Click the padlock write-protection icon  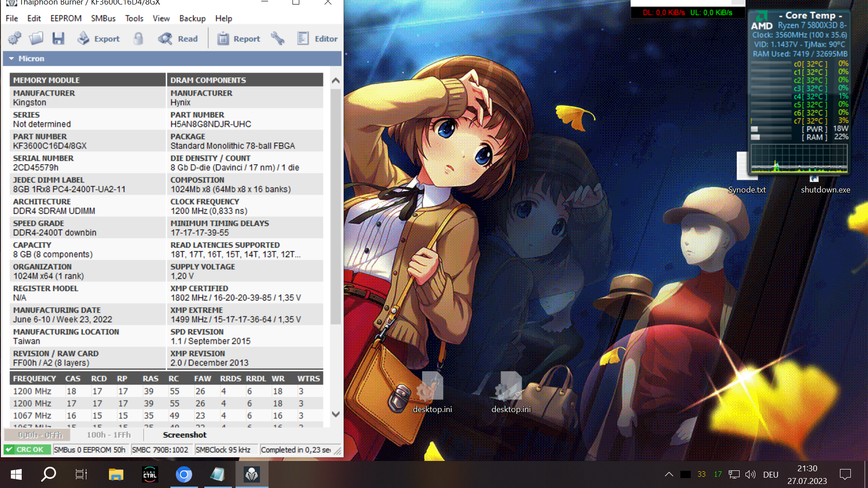(x=138, y=38)
